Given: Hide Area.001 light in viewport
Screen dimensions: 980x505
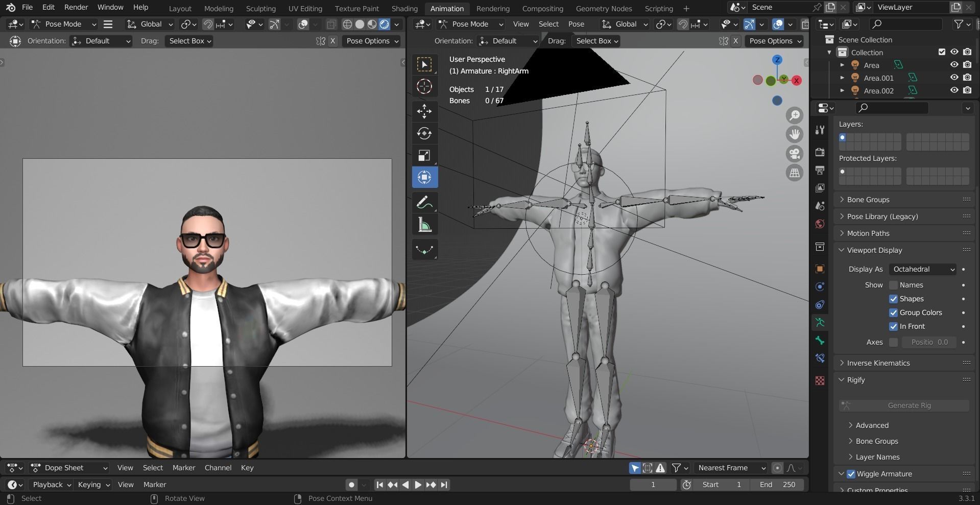Looking at the screenshot, I should pyautogui.click(x=953, y=78).
